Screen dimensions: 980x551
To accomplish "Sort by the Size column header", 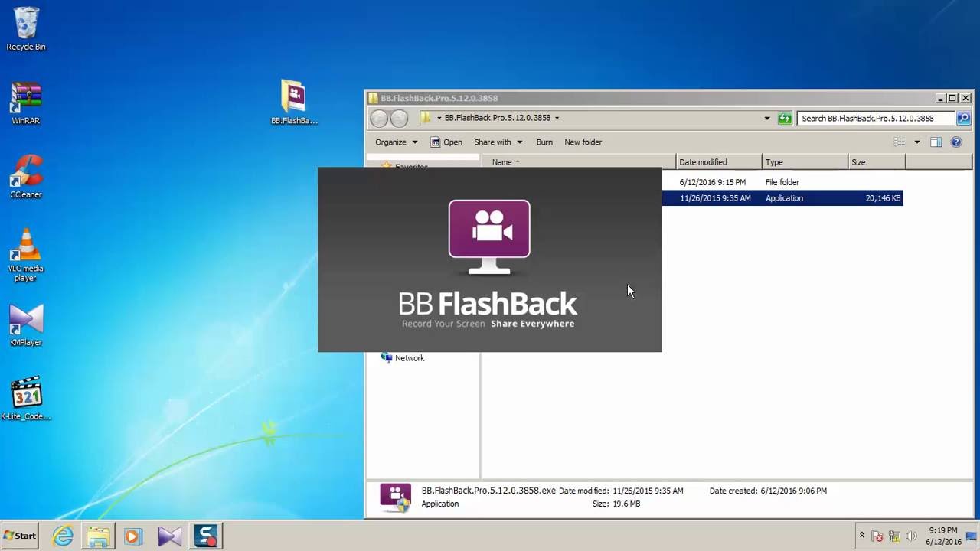I will [877, 162].
